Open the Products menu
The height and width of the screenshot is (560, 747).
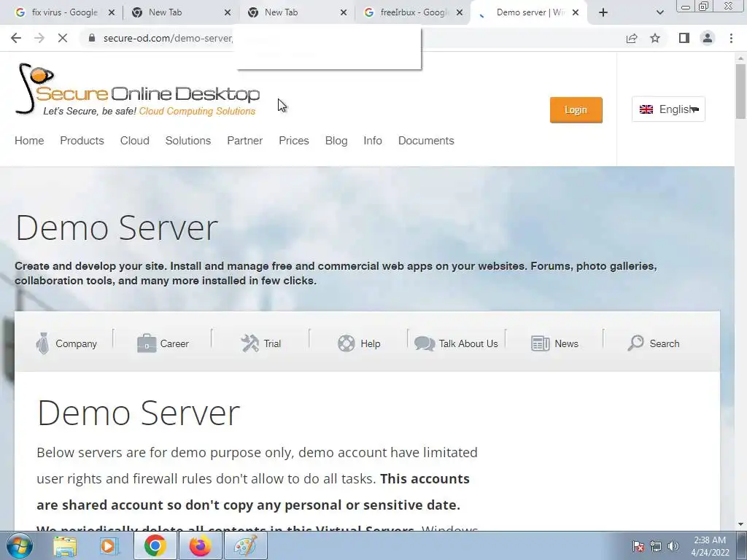(82, 141)
